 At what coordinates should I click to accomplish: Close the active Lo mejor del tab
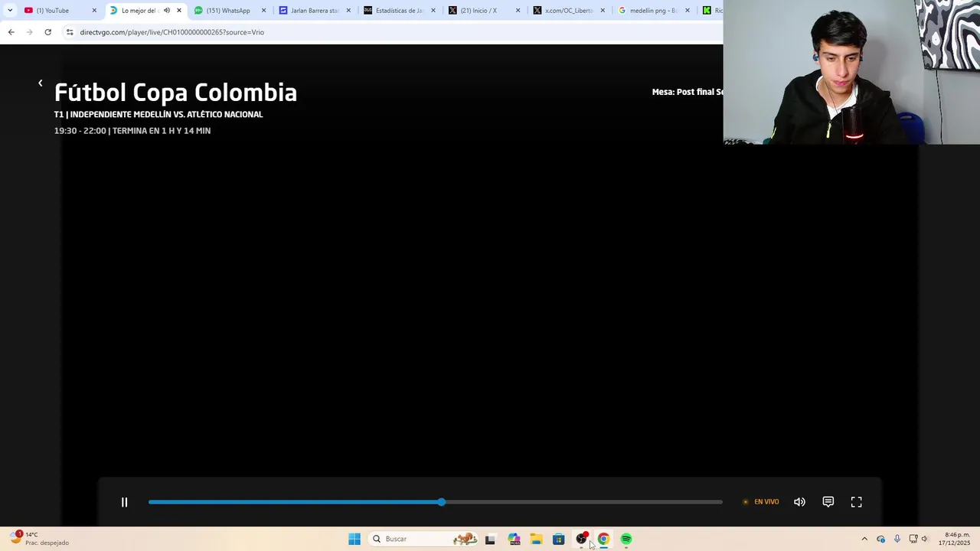179,11
